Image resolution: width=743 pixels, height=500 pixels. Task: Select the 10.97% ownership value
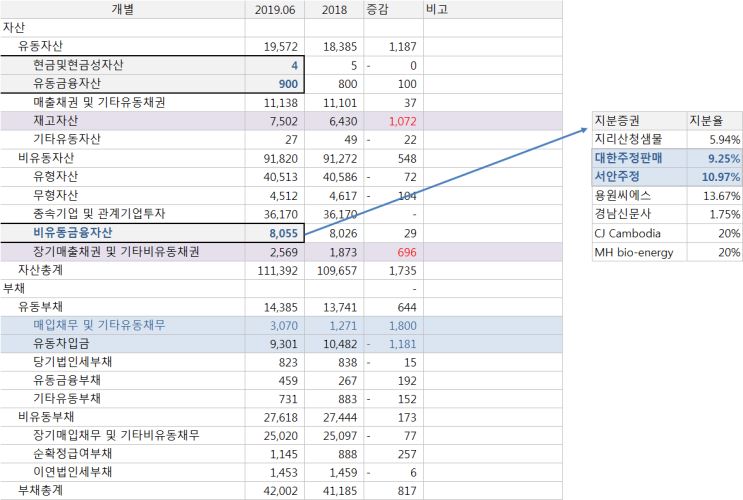[721, 177]
